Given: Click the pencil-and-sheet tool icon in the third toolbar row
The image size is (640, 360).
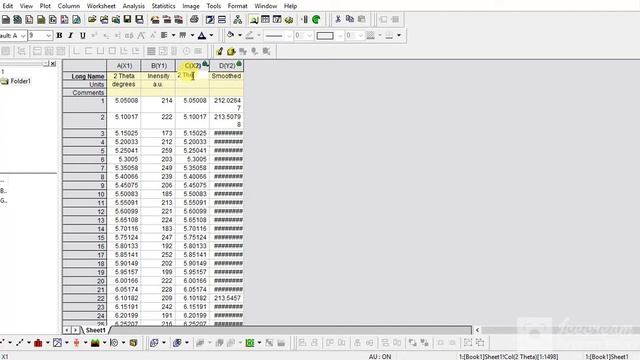Looking at the screenshot, I should pyautogui.click(x=220, y=51).
